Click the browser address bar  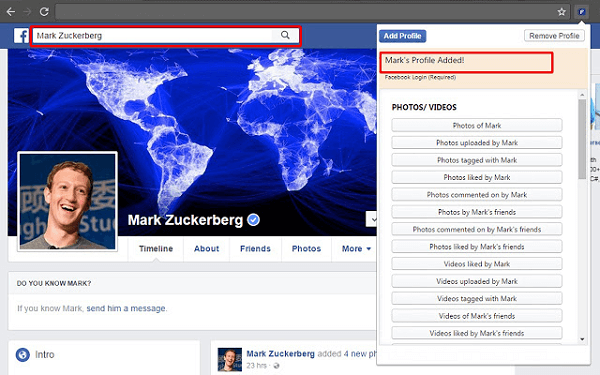pos(312,12)
